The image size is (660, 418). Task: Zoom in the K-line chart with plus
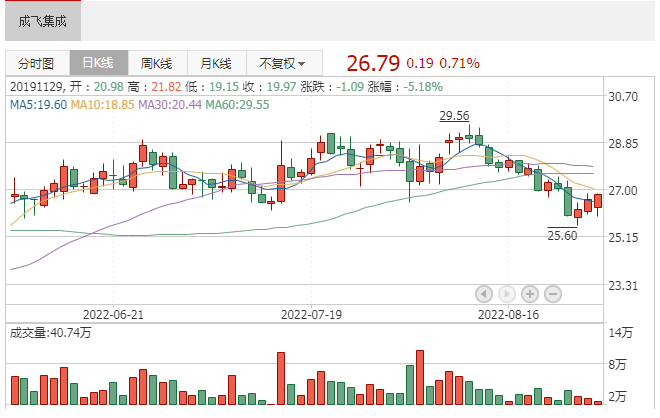[x=529, y=293]
